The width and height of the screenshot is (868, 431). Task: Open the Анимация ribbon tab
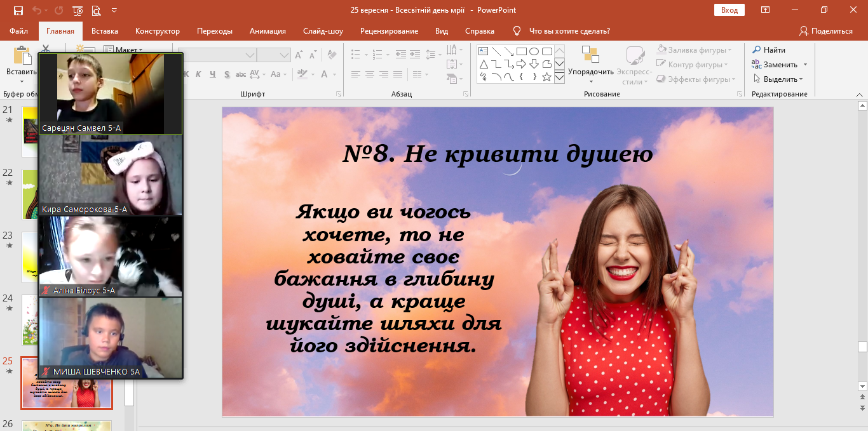[x=268, y=31]
